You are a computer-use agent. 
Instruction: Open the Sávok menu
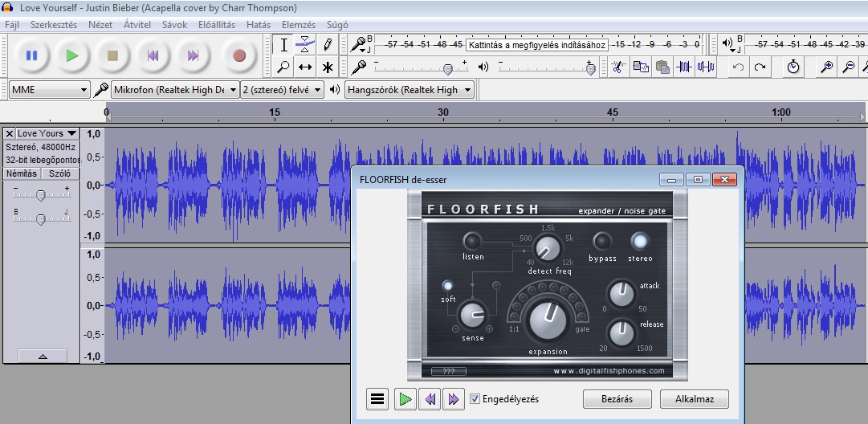coord(174,25)
